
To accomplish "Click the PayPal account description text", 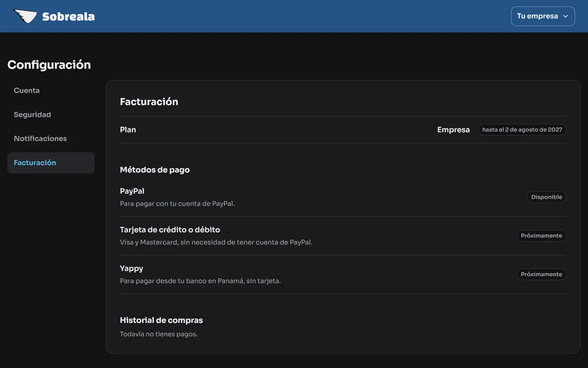I will pos(177,203).
